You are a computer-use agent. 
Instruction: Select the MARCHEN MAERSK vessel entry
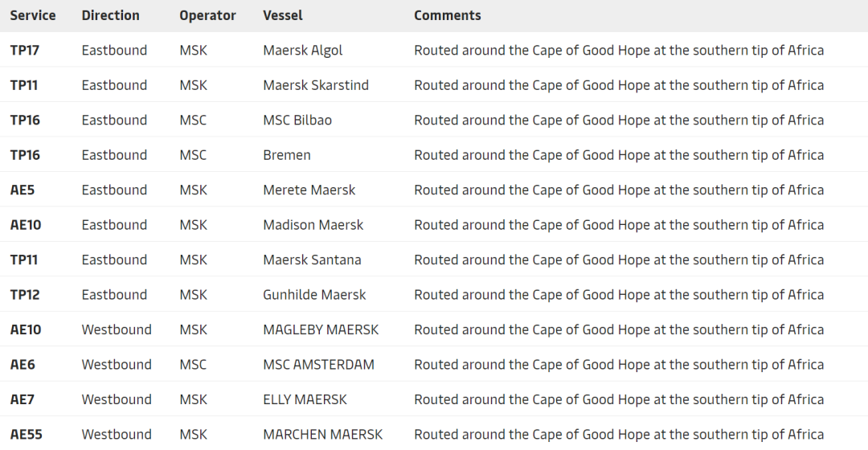coord(322,435)
